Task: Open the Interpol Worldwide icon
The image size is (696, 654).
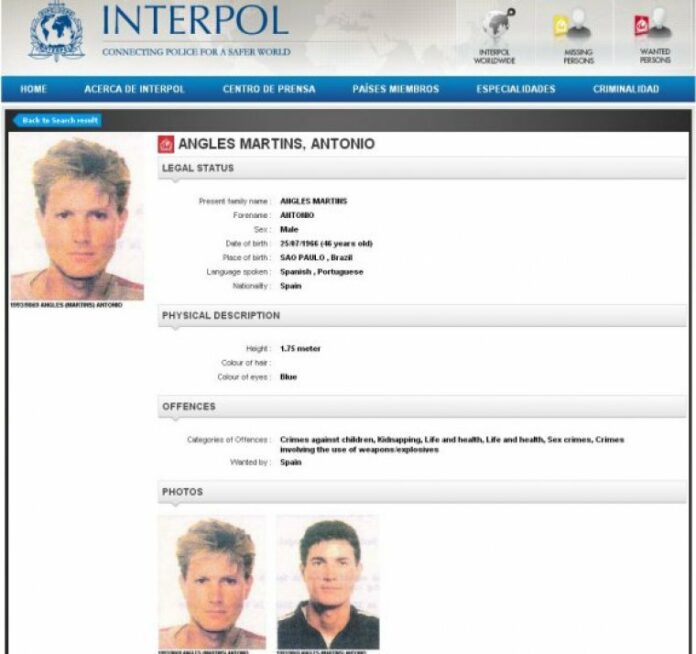Action: tap(494, 36)
